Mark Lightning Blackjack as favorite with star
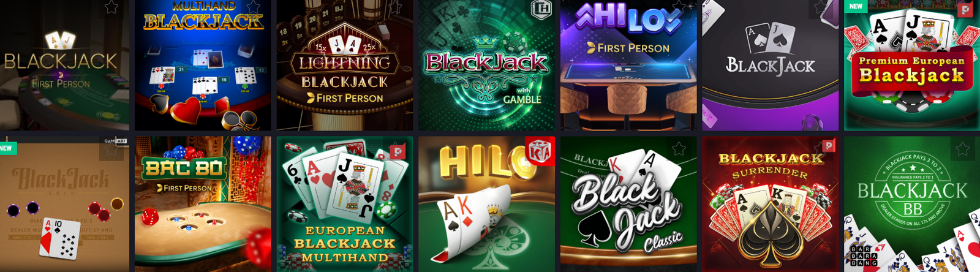Screen dimensions: 980x272 (x=395, y=7)
